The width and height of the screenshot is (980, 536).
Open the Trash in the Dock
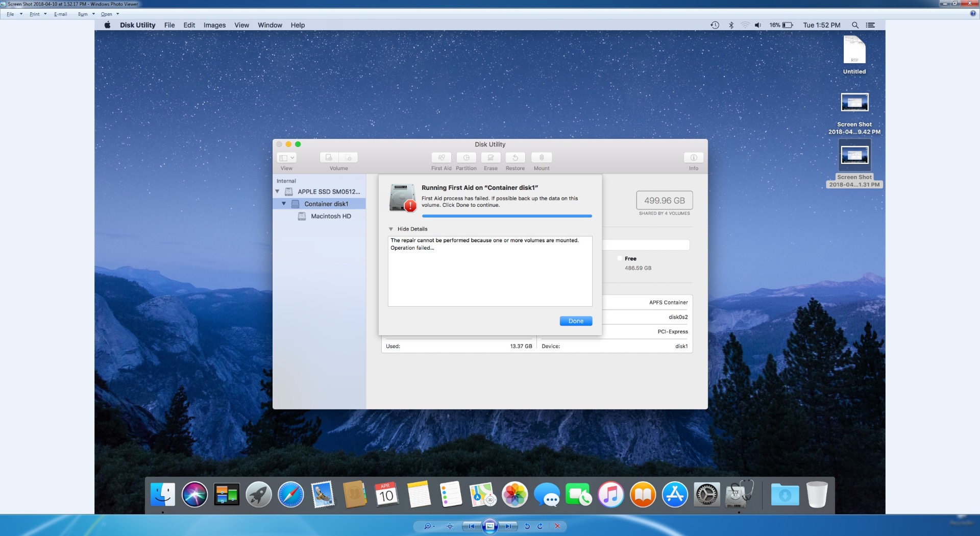pyautogui.click(x=817, y=495)
